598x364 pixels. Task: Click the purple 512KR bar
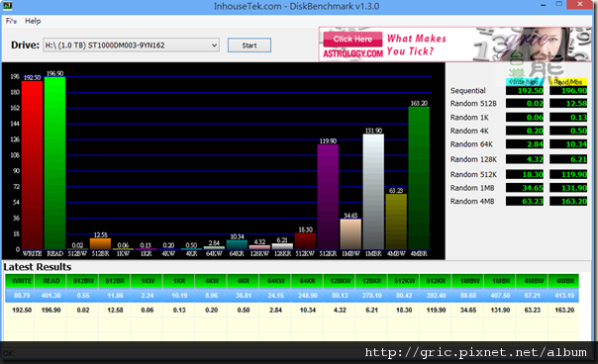328,197
